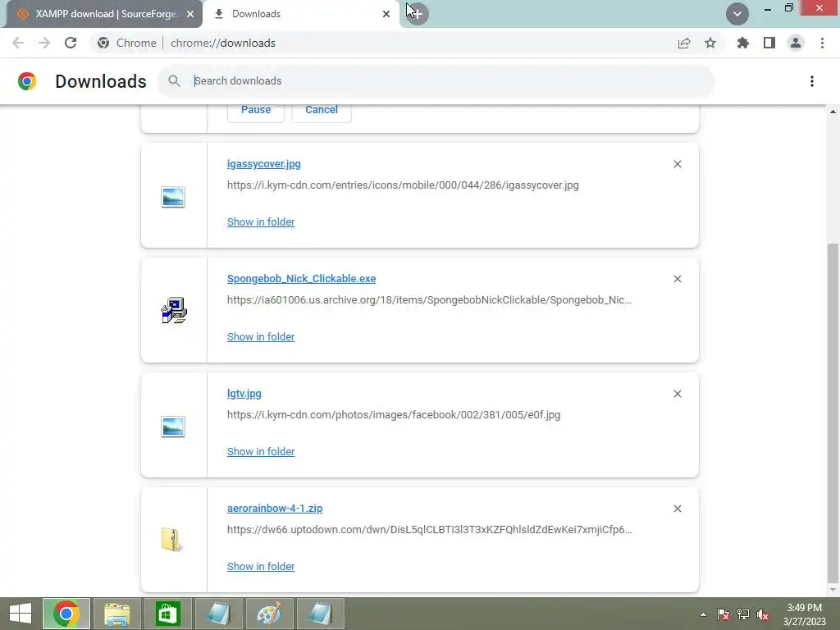Click the Chrome taskbar icon
840x630 pixels.
(x=66, y=614)
